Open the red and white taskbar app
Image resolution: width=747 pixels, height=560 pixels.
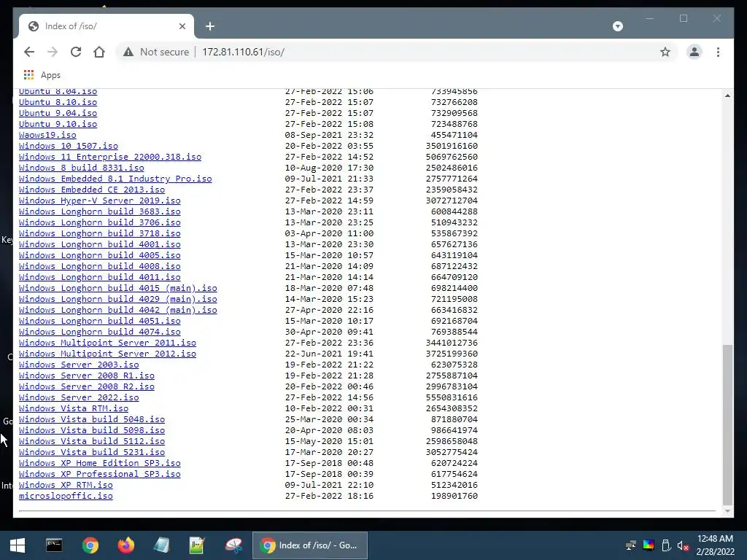pyautogui.click(x=233, y=545)
